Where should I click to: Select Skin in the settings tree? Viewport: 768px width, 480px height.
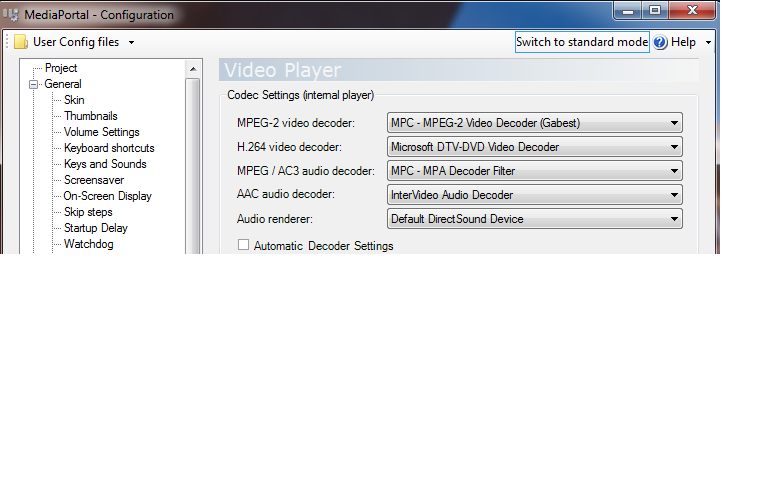click(x=74, y=100)
